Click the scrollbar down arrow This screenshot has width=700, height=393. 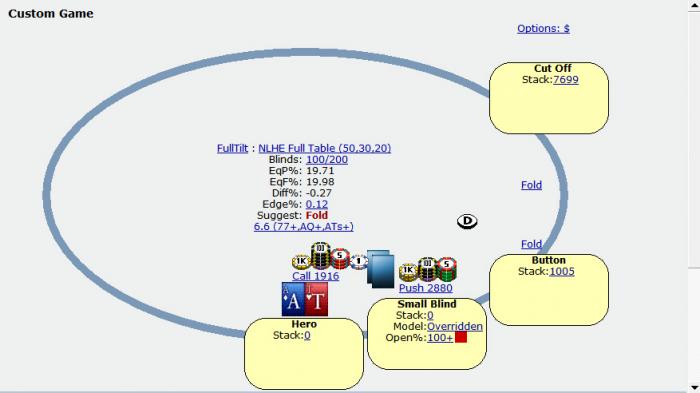pos(694,387)
